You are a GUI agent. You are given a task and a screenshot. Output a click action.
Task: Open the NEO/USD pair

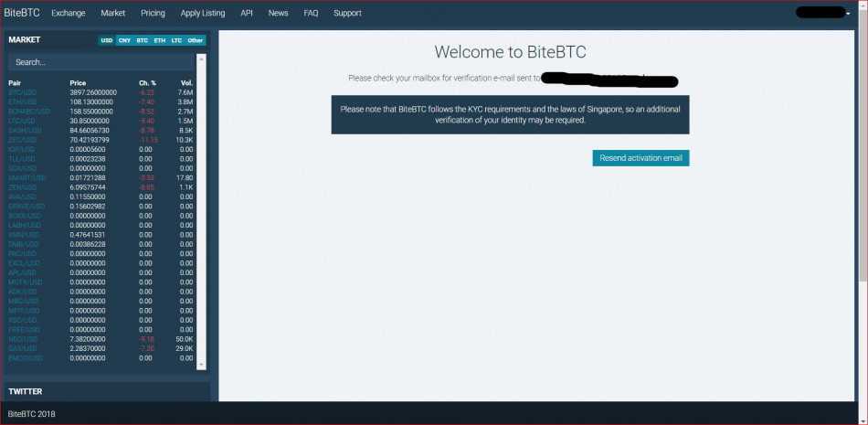[23, 339]
